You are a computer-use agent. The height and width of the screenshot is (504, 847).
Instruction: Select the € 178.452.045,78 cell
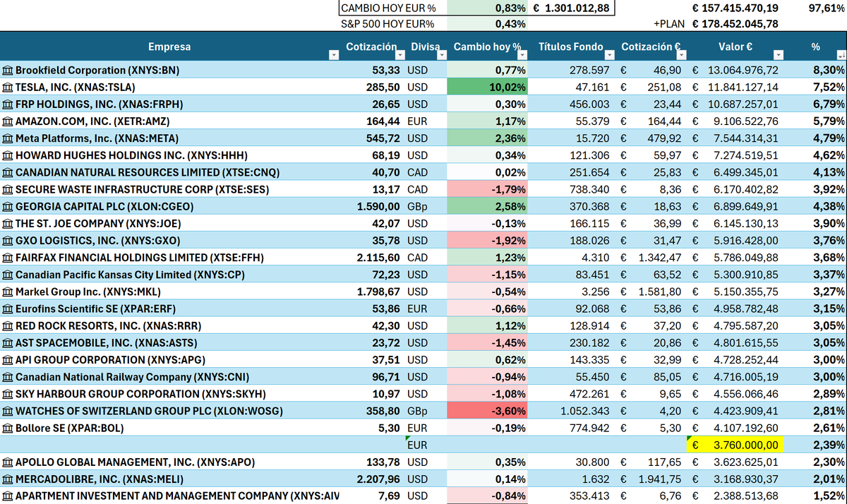[736, 24]
